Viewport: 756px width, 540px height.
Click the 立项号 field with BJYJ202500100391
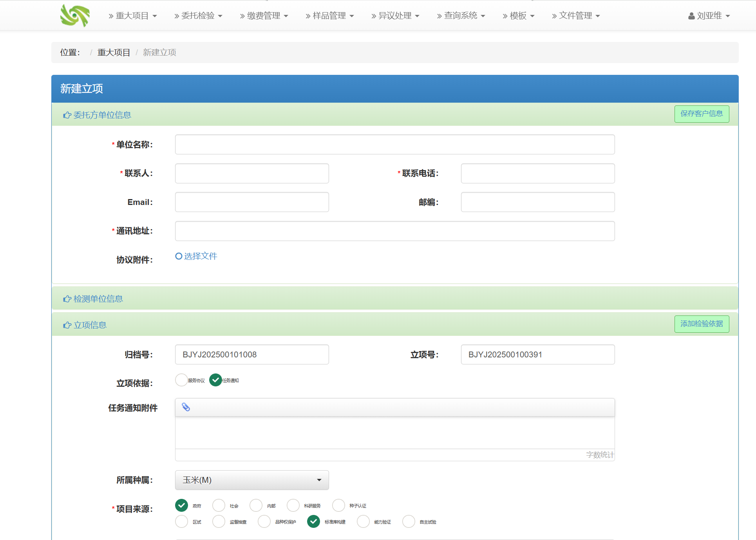click(x=538, y=354)
